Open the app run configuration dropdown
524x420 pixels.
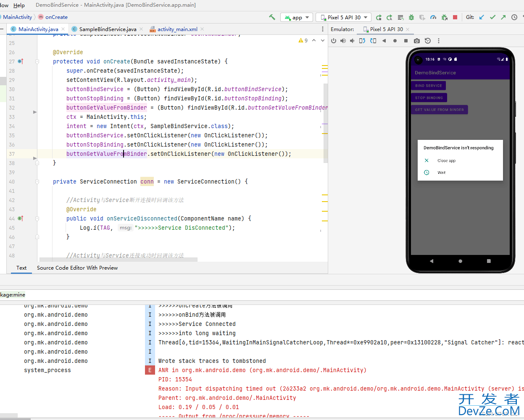pos(297,17)
